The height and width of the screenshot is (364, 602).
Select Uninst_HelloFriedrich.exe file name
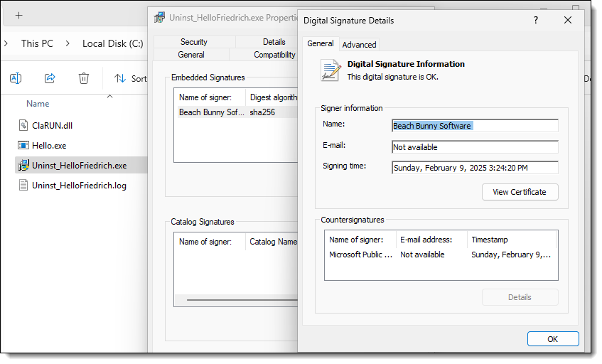tap(79, 166)
